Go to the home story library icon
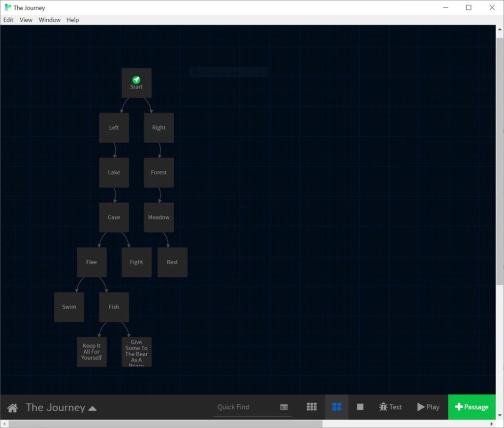Screen dimensions: 504x428 pos(12,407)
